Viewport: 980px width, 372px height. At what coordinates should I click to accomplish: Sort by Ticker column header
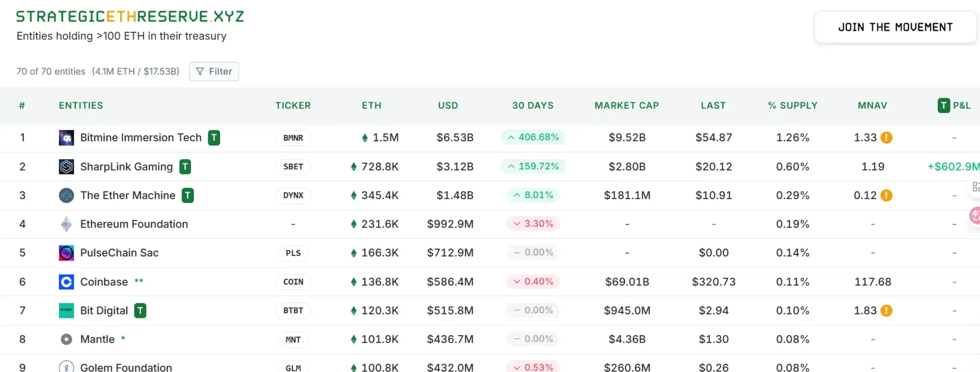293,106
